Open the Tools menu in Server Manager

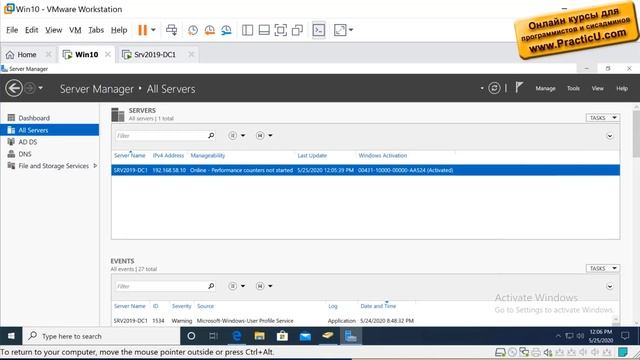(x=573, y=88)
